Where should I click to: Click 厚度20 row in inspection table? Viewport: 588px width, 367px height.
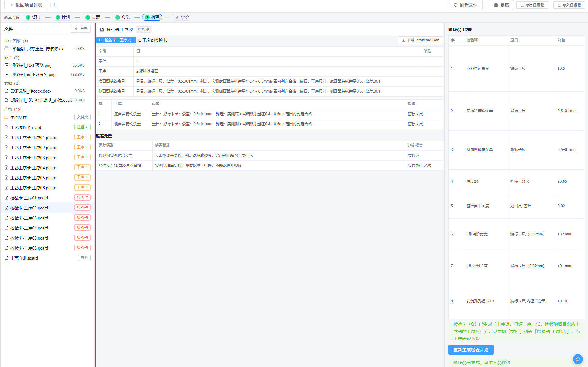point(516,181)
